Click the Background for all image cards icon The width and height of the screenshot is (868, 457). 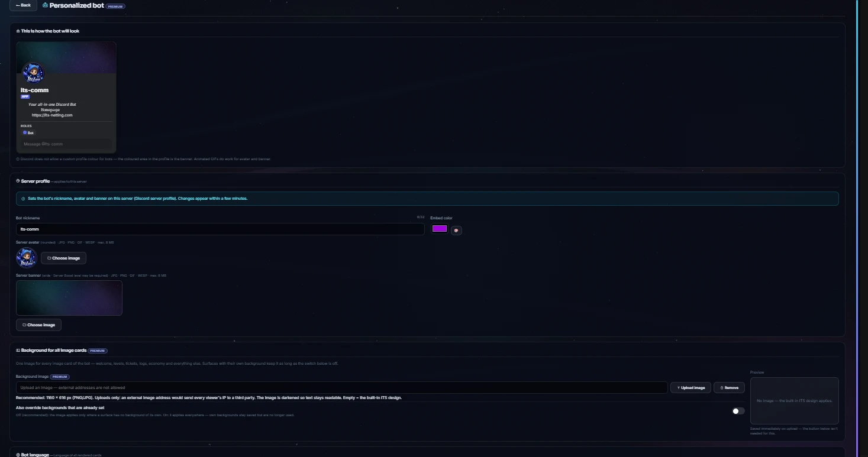(x=18, y=351)
